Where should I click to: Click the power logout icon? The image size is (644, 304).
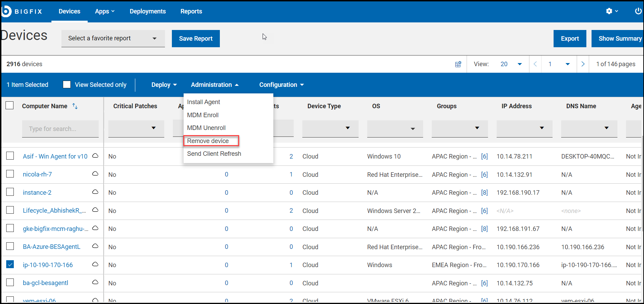[638, 11]
